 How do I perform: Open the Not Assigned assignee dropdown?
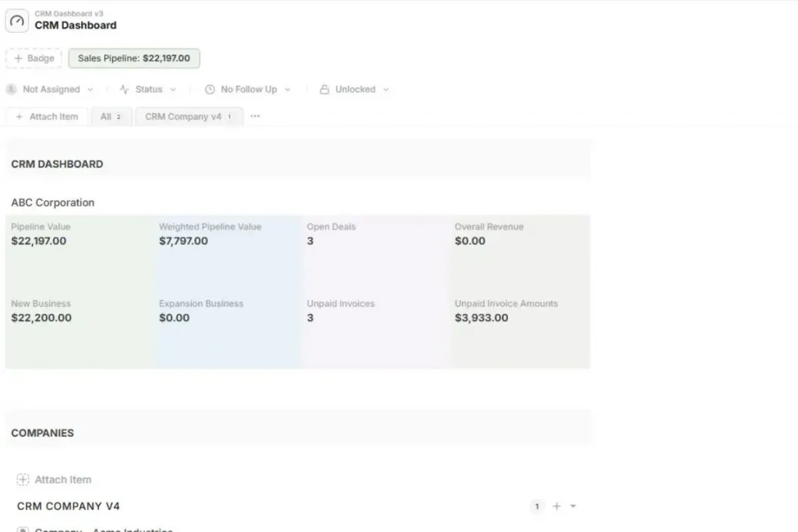coord(50,90)
